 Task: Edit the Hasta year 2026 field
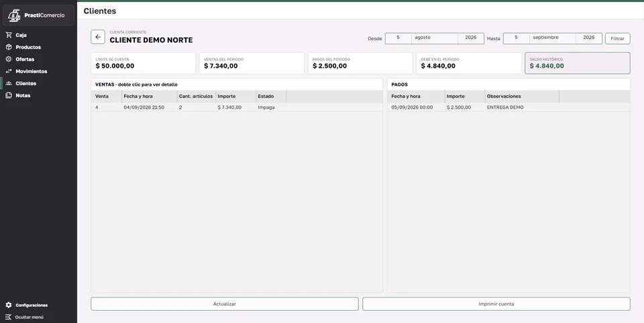[x=589, y=38]
